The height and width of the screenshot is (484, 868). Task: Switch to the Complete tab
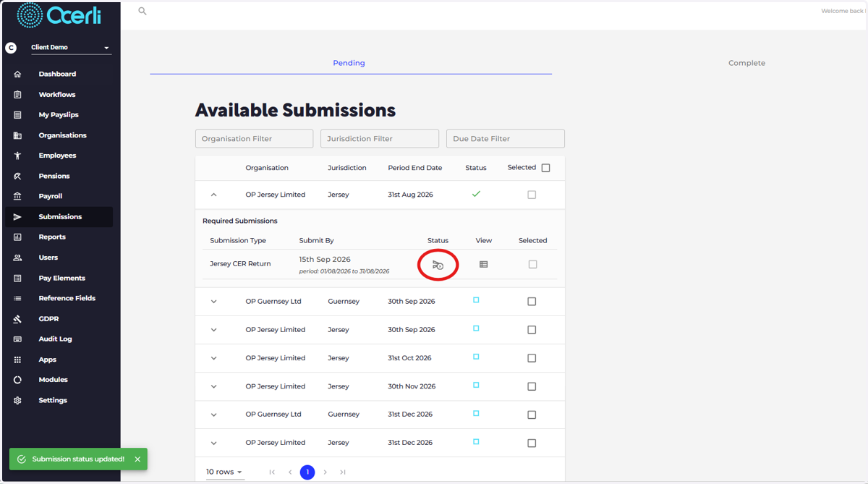[746, 63]
